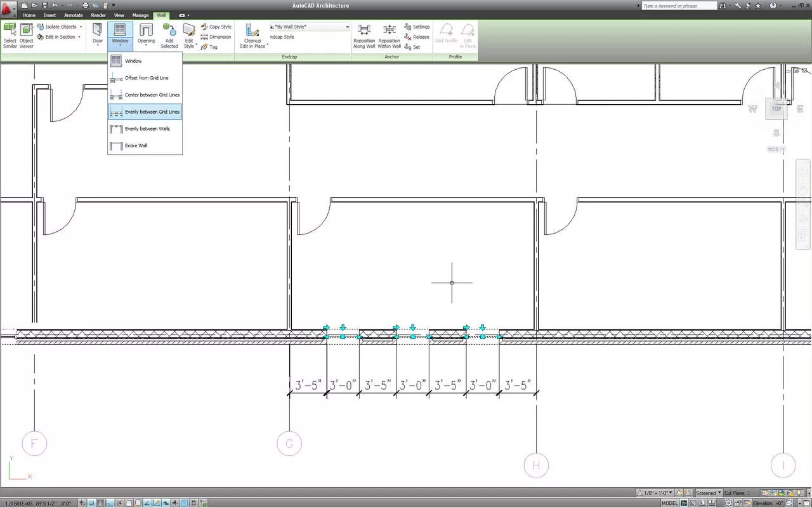Screen dimensions: 812x508
Task: Toggle Object Snap Tracking in status bar
Action: (147, 503)
